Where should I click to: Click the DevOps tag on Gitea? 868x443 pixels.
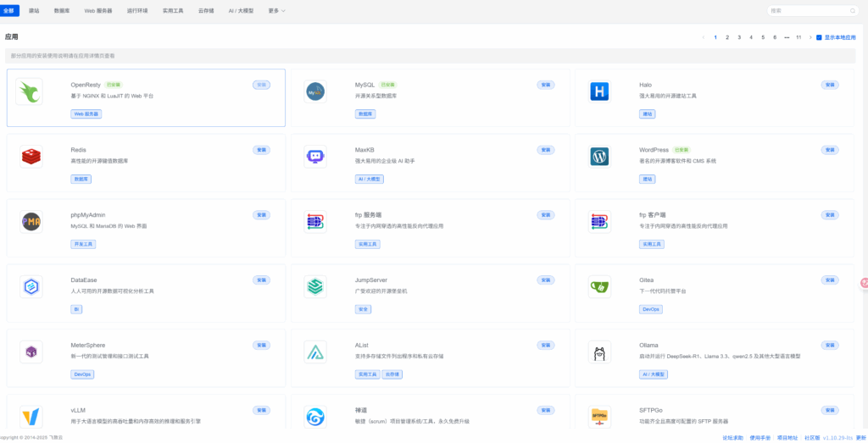tap(651, 309)
